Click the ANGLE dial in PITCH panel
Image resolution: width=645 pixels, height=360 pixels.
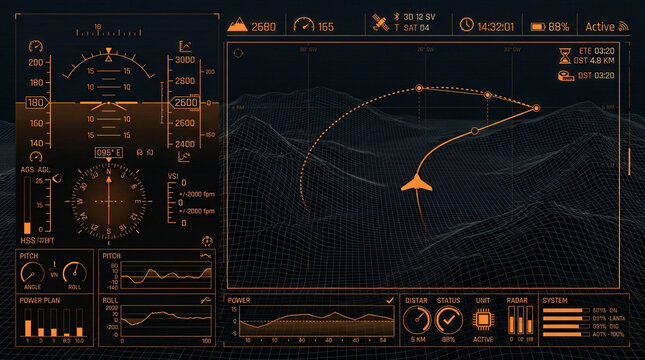[x=32, y=272]
